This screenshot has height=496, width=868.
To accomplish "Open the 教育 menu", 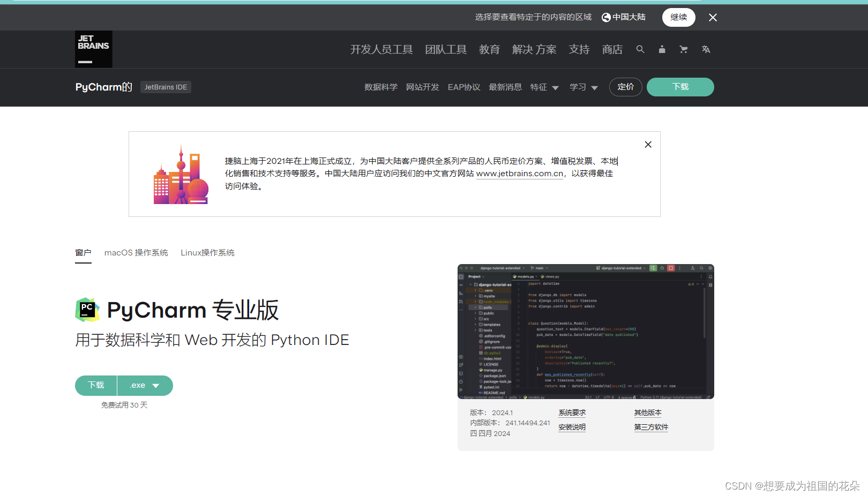I will [489, 49].
